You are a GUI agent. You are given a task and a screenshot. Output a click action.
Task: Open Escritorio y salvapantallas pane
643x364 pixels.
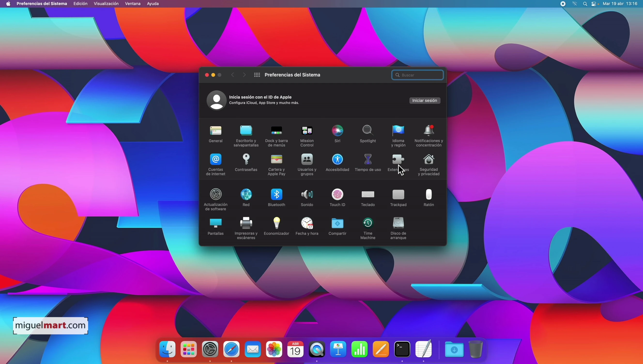tap(246, 136)
